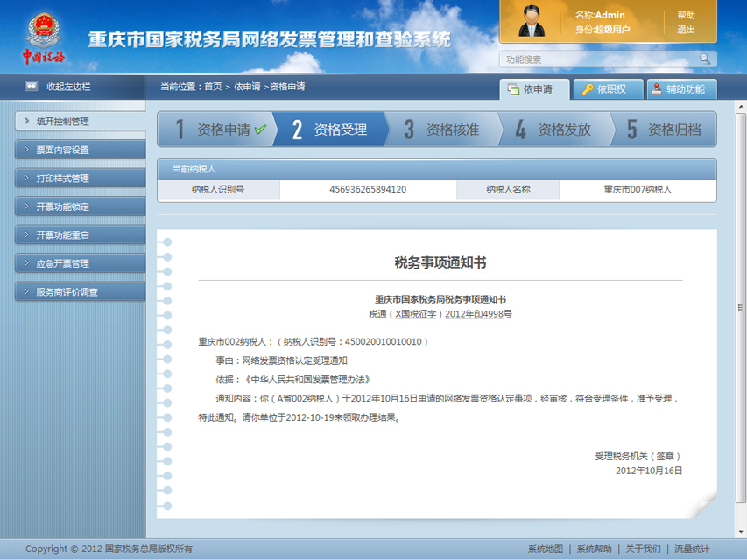Click the 身份:超级用户 label
747x560 pixels.
pyautogui.click(x=603, y=30)
